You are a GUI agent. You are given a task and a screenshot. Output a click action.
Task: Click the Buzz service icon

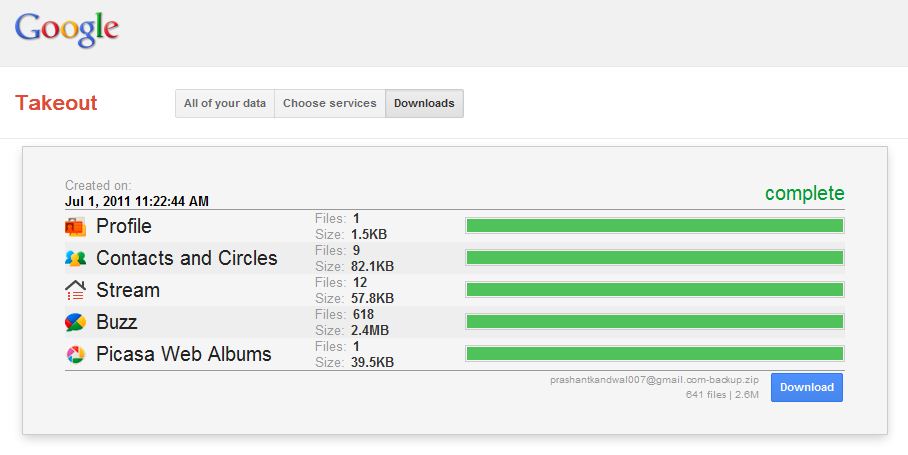click(x=76, y=322)
